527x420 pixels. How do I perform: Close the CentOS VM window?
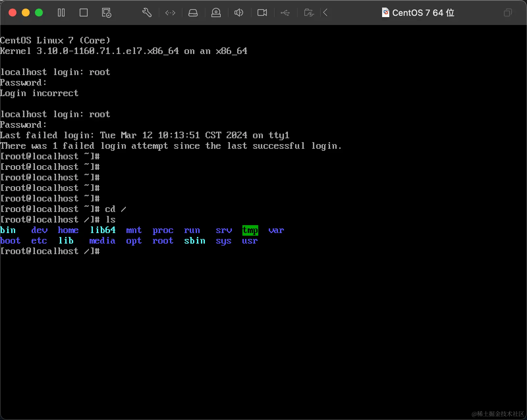pos(13,13)
